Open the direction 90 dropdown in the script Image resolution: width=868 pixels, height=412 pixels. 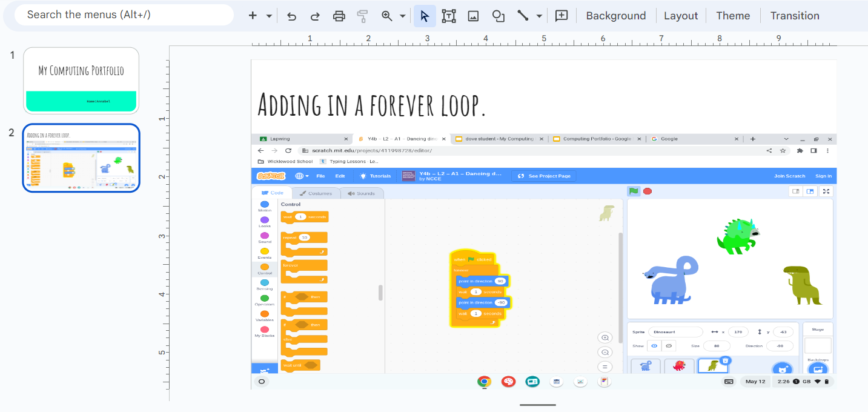[500, 281]
